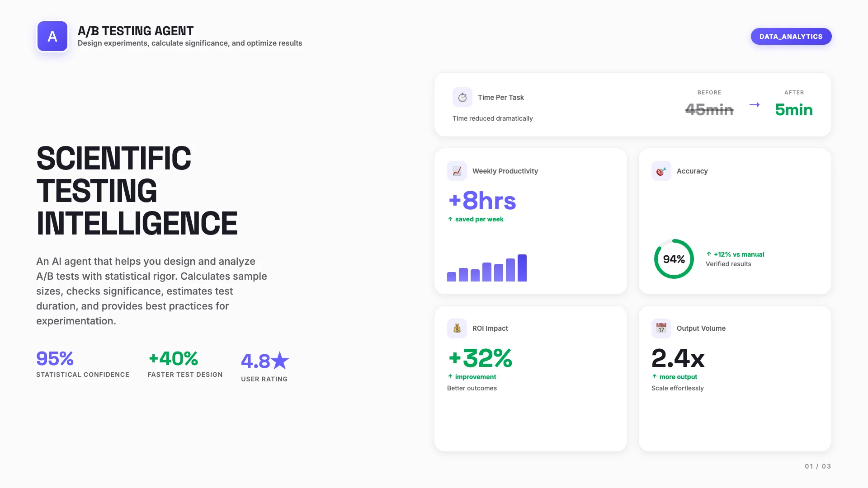Click the calendar icon beside Output Volume
The width and height of the screenshot is (868, 488).
pyautogui.click(x=661, y=328)
